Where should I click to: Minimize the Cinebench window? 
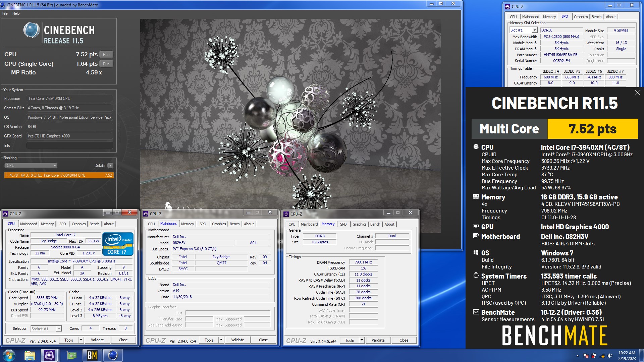432,4
